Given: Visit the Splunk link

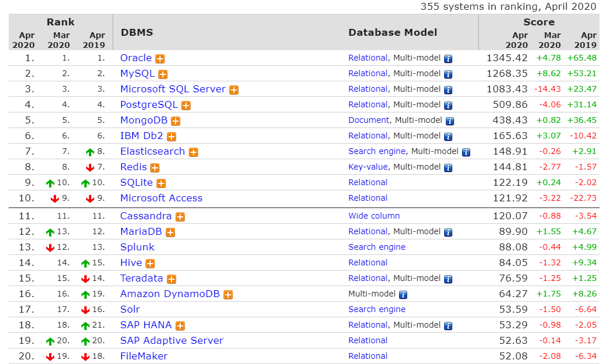Looking at the screenshot, I should tap(137, 247).
